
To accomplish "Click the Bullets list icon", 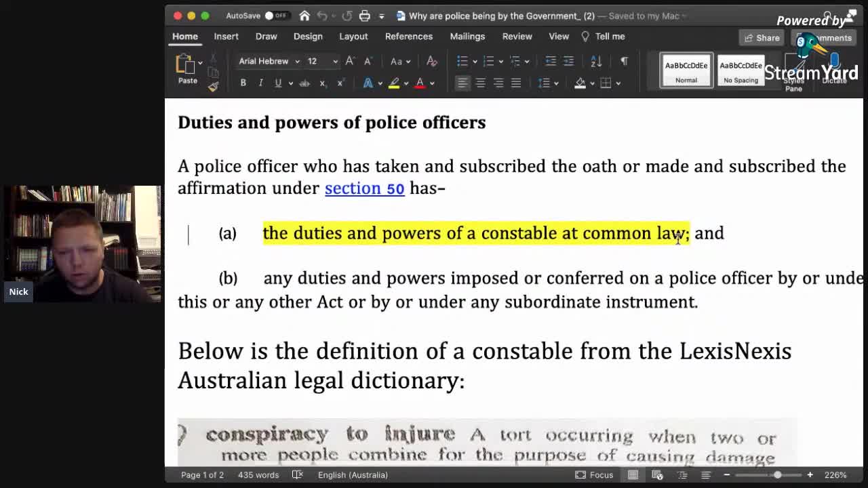I will (462, 61).
